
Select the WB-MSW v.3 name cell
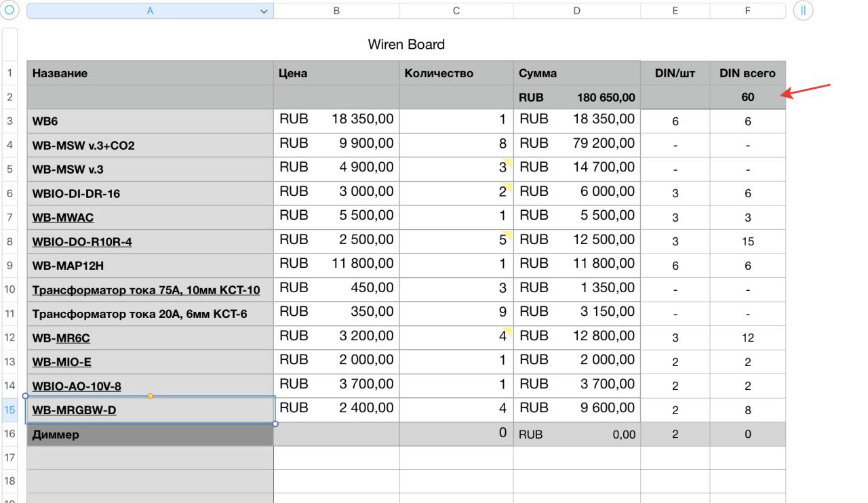pyautogui.click(x=151, y=169)
